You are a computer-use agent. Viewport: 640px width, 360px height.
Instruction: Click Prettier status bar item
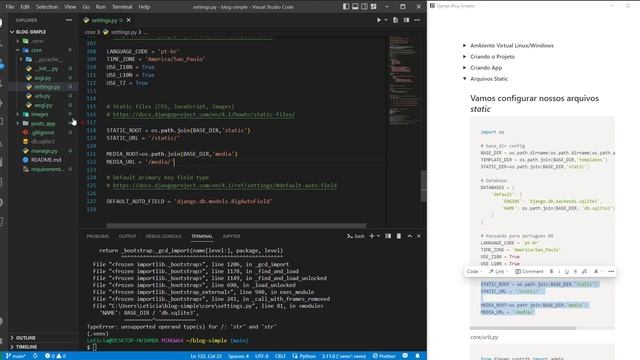(384, 356)
